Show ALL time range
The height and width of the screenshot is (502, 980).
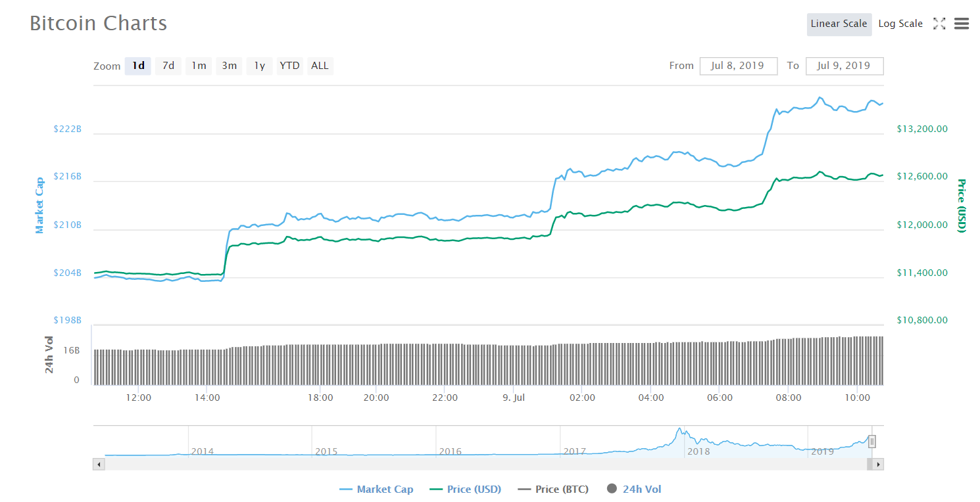click(320, 66)
